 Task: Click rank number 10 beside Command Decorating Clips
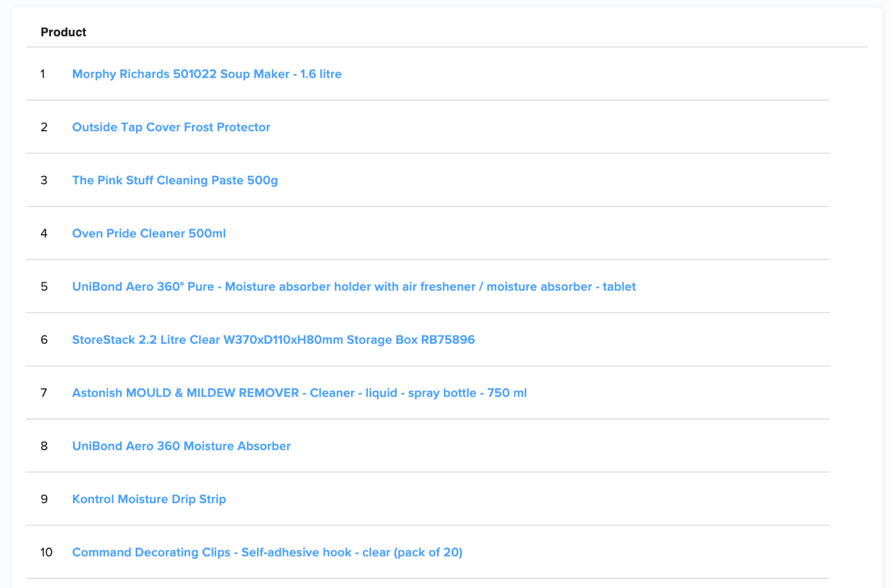tap(47, 552)
